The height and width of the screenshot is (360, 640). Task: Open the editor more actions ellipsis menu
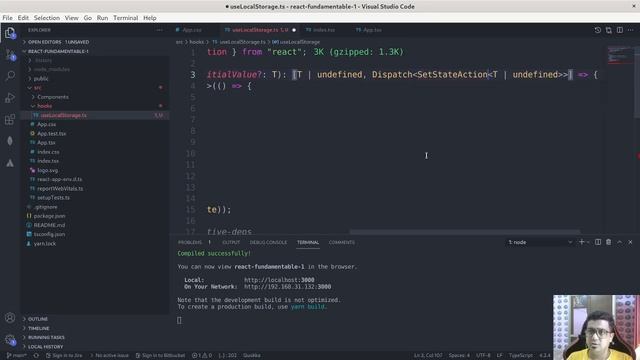pos(631,30)
